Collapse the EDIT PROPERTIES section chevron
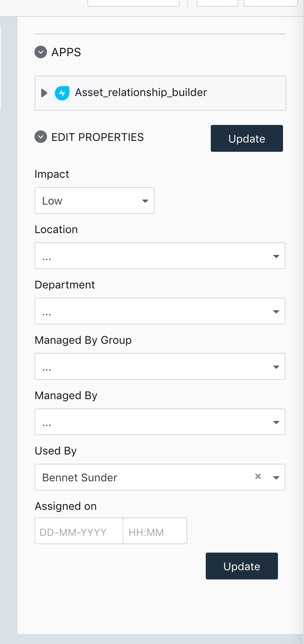Viewport: 304px width, 644px height. [40, 137]
